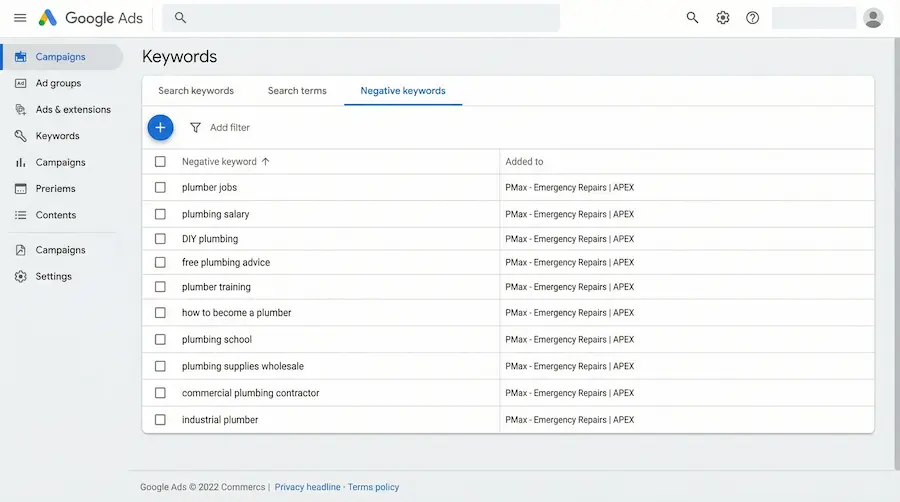This screenshot has height=502, width=900.
Task: Open the Help question mark icon
Action: (752, 18)
